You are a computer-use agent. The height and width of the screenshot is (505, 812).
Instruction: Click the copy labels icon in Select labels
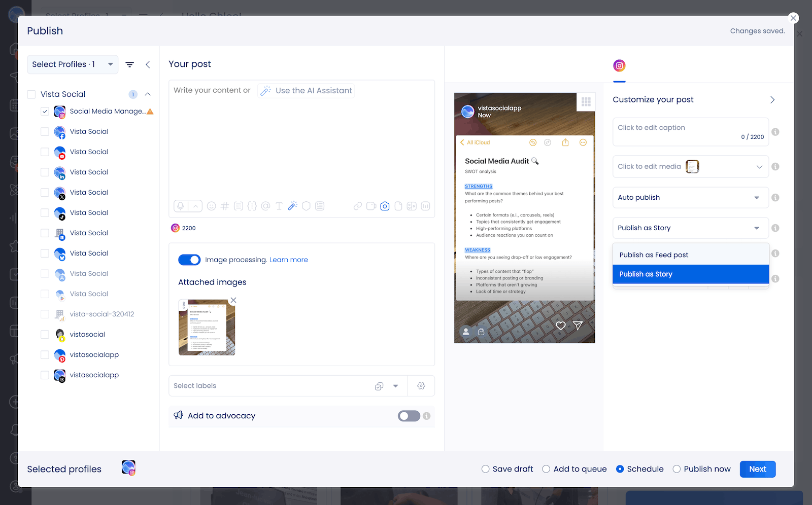(x=379, y=386)
